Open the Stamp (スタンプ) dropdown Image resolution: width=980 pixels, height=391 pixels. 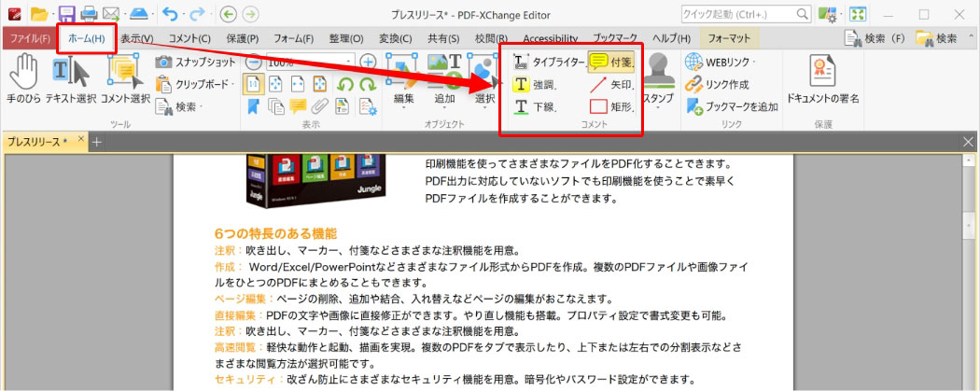tap(658, 81)
